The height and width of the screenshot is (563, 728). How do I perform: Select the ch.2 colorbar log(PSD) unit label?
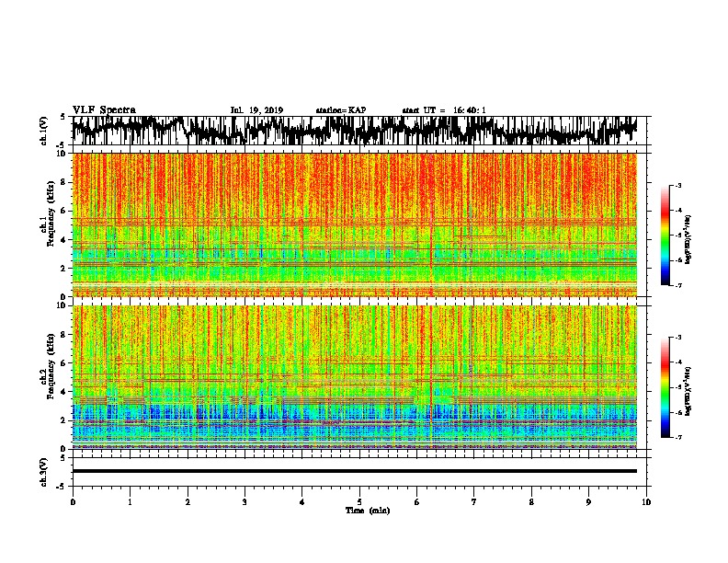688,391
